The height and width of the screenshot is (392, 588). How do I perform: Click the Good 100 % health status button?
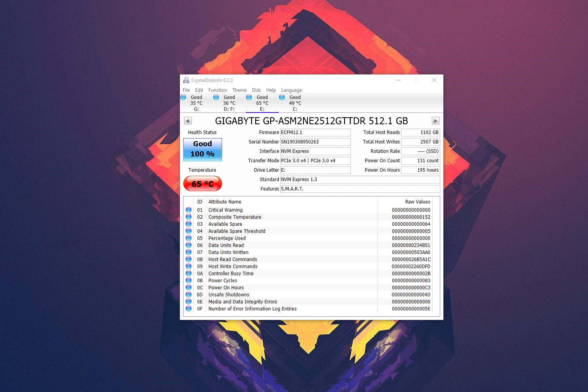click(x=203, y=149)
